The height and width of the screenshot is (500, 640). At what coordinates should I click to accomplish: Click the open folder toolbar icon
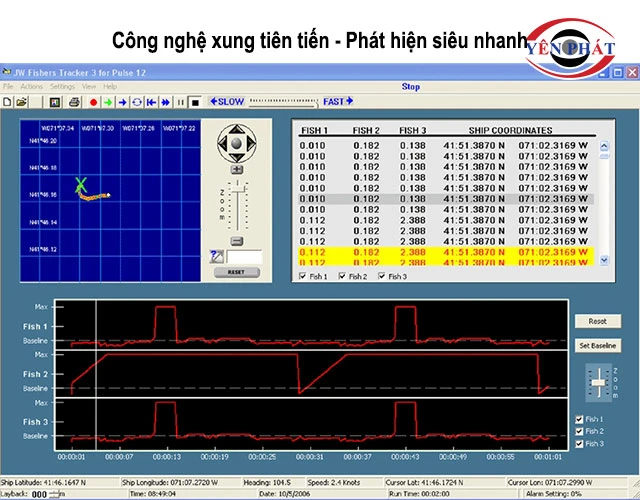pyautogui.click(x=21, y=102)
